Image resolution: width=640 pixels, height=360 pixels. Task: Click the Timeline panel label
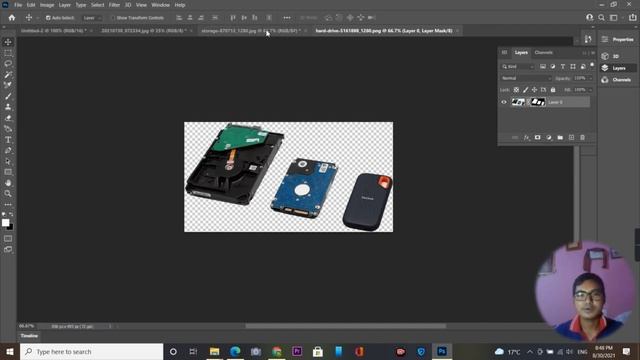click(x=29, y=336)
